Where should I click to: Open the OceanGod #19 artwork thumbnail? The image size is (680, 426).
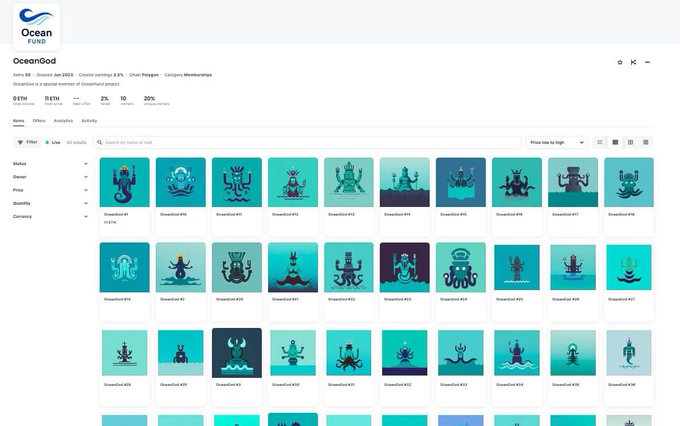pyautogui.click(x=124, y=267)
